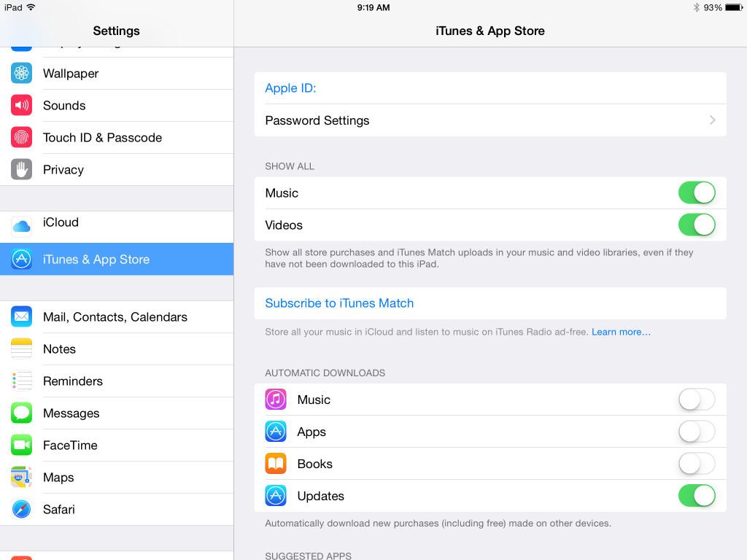The image size is (747, 560).
Task: Enable automatic downloads for Books
Action: click(x=697, y=463)
